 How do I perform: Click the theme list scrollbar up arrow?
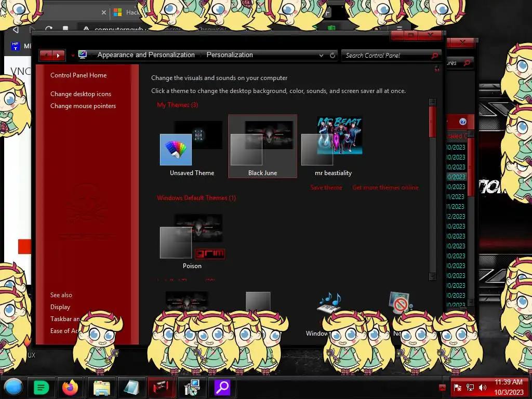point(432,102)
